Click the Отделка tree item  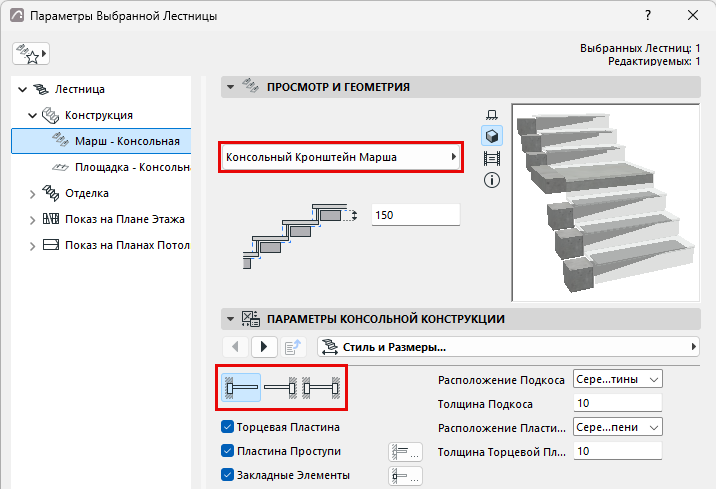point(87,194)
